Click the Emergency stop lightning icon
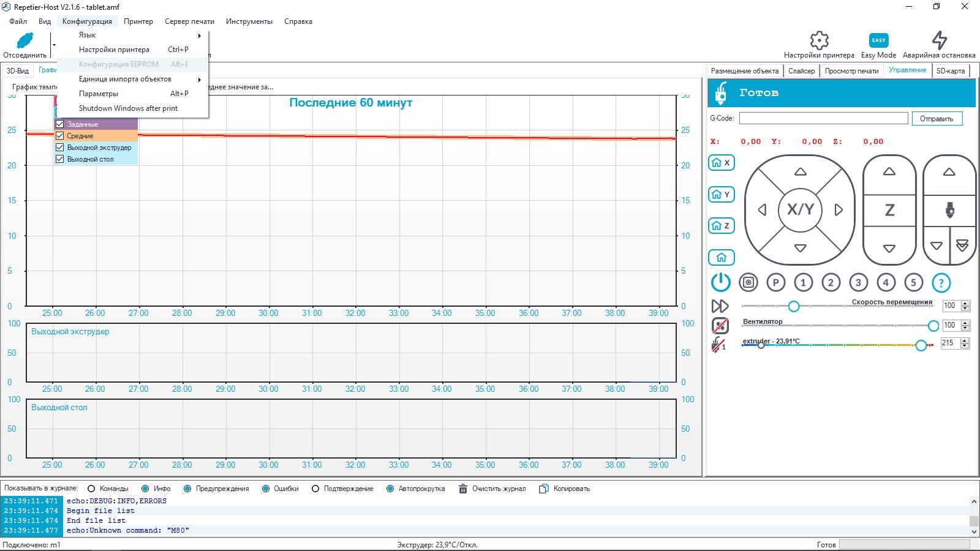980x551 pixels. pos(938,41)
